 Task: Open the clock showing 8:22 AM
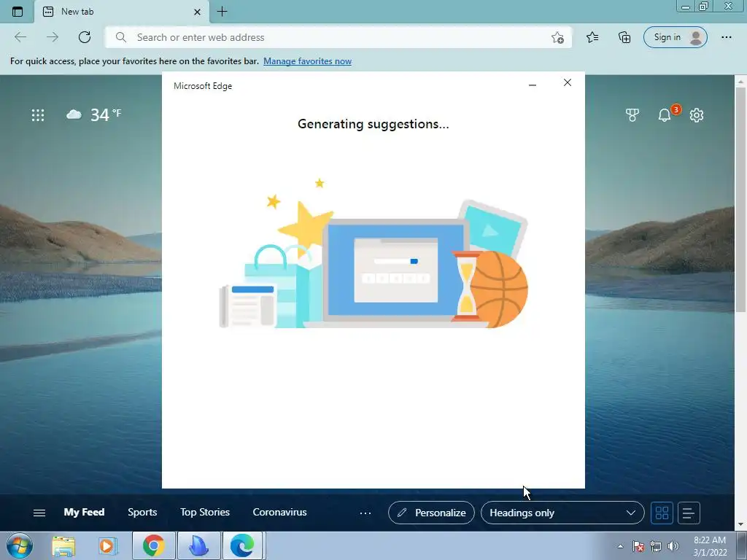click(x=710, y=546)
